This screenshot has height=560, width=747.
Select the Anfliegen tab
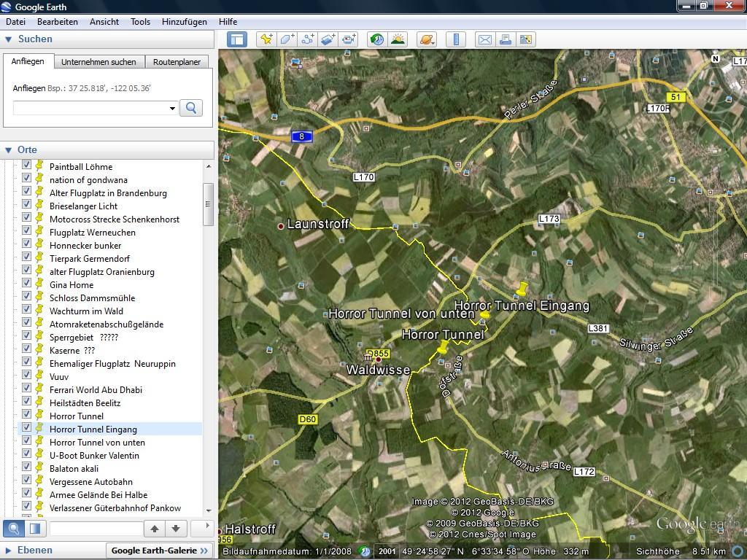pos(28,61)
